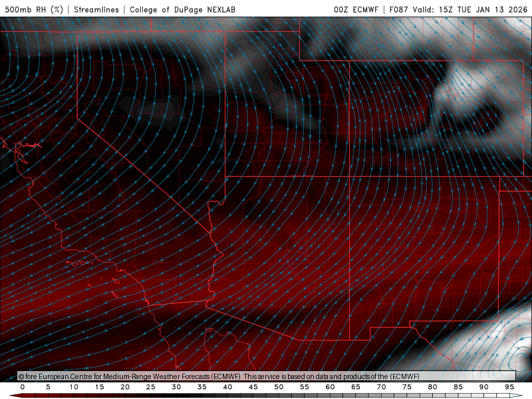
Task: Select the "55" value on the legend
Action: 305,387
